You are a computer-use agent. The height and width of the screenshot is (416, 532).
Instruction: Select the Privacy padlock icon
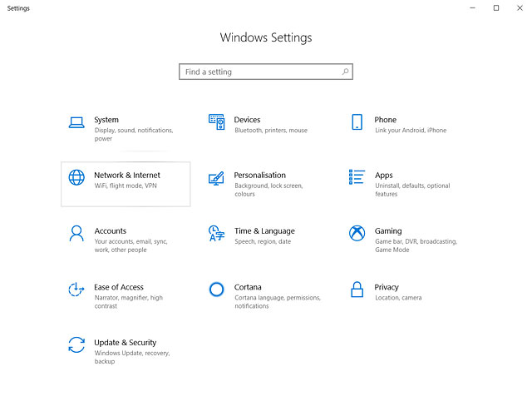[x=357, y=290]
